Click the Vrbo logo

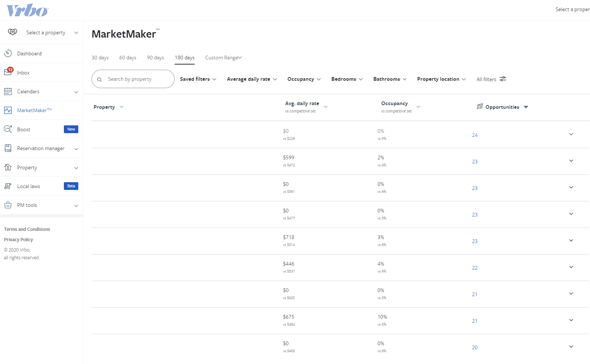click(x=27, y=10)
